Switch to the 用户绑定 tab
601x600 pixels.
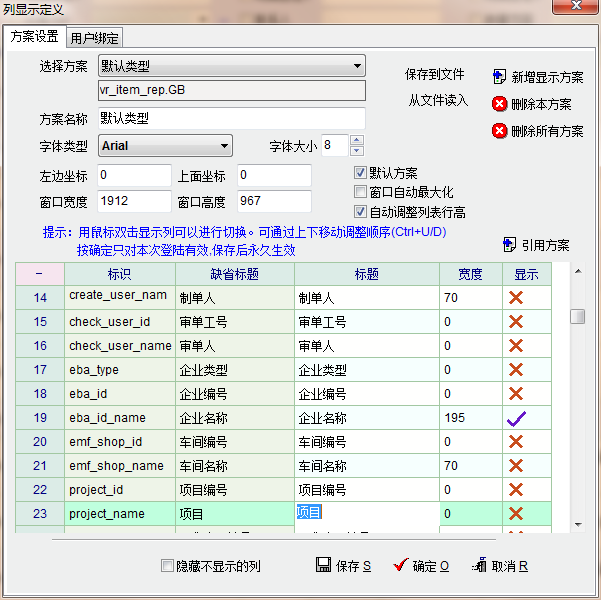95,38
